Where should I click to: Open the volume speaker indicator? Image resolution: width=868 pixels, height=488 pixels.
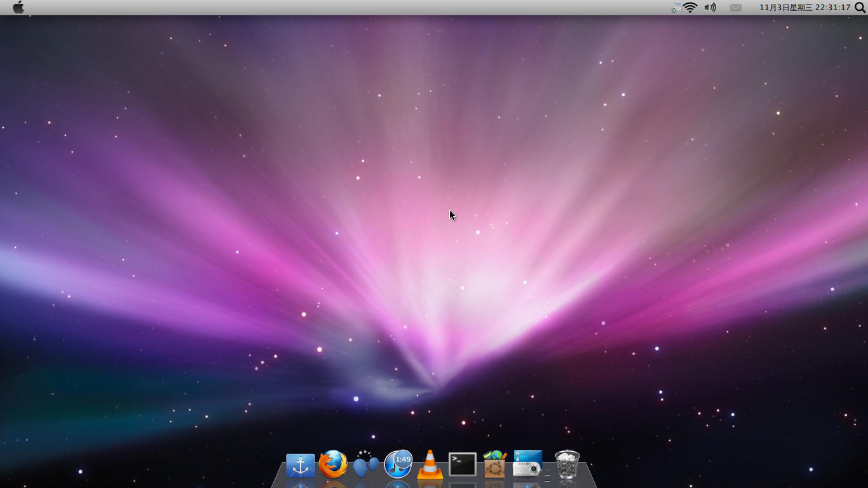click(710, 8)
